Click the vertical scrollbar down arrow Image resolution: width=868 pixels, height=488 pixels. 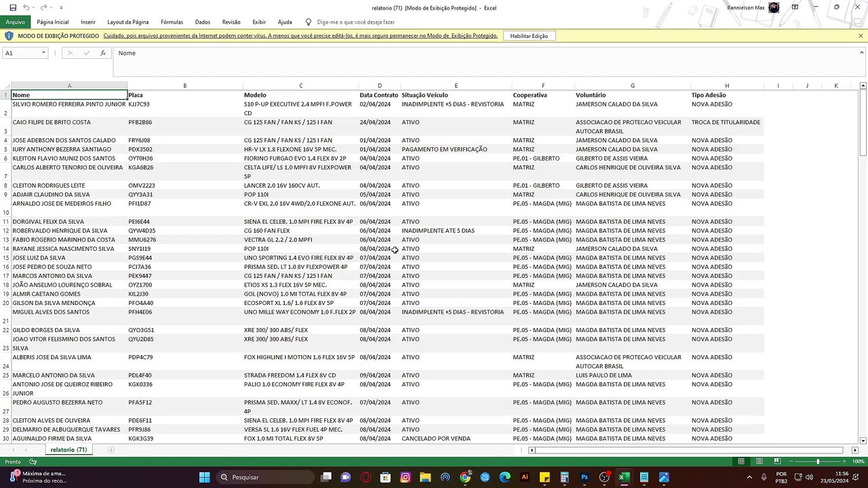pos(863,441)
